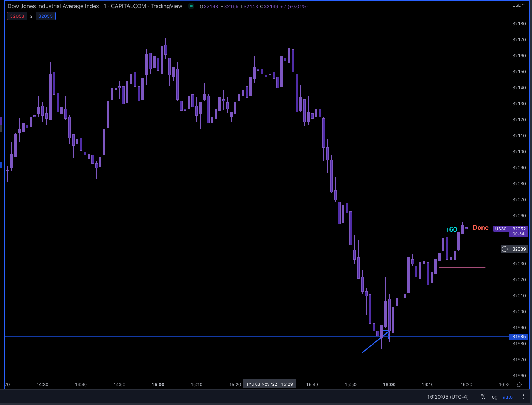
Task: Click the blue buy button 32055
Action: coord(46,16)
